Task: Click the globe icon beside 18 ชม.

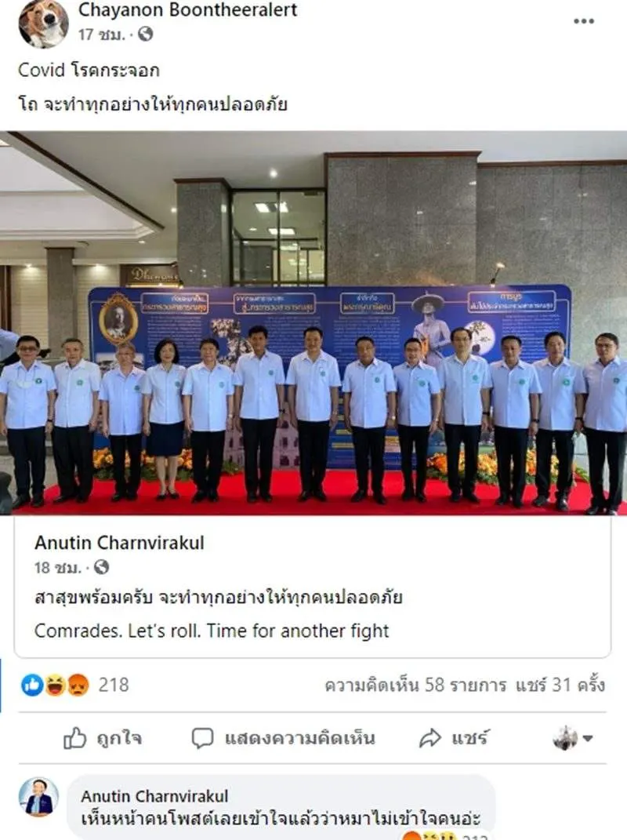Action: point(101,567)
